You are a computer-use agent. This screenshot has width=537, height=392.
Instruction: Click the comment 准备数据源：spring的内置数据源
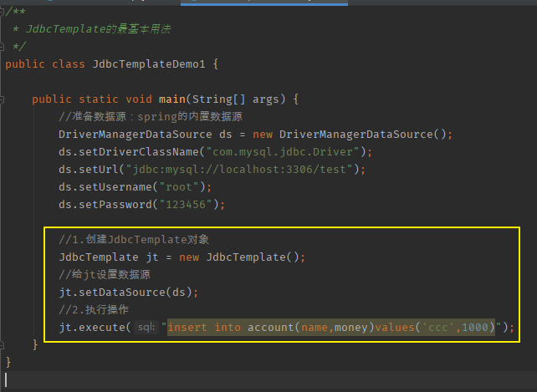pos(151,117)
